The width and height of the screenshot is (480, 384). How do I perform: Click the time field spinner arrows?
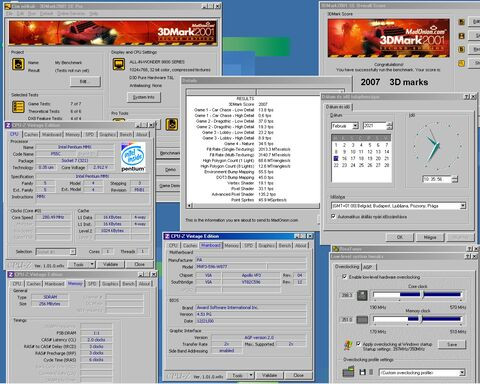[x=455, y=179]
